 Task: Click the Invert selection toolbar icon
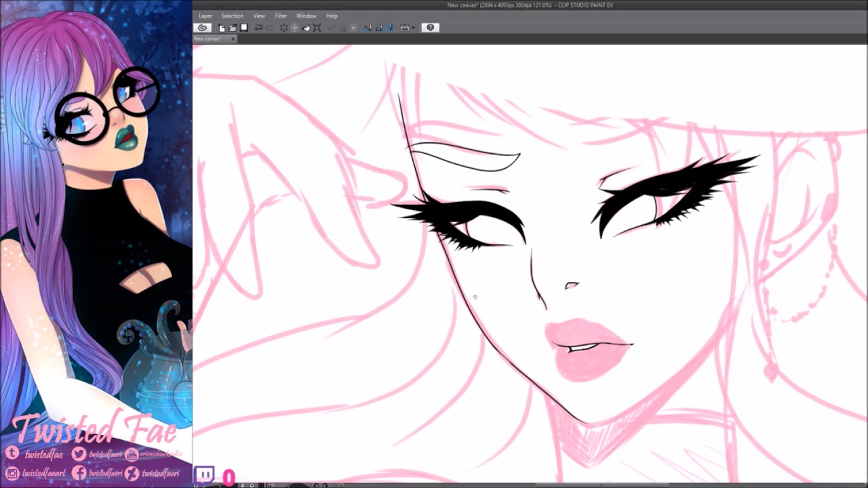342,28
